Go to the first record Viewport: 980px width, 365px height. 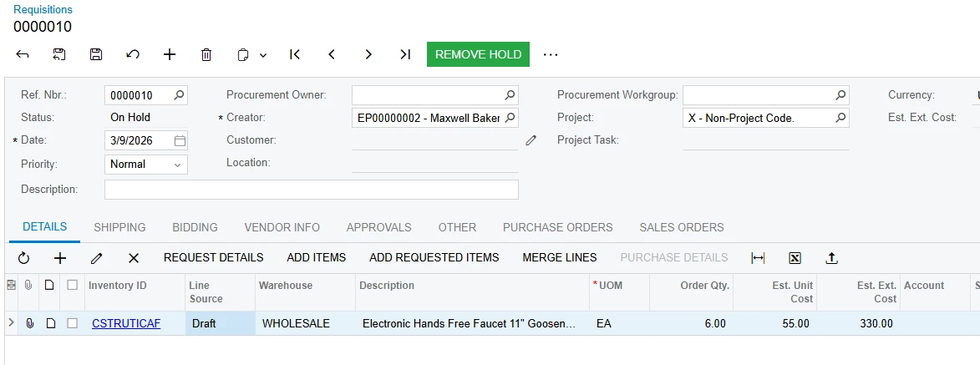295,54
